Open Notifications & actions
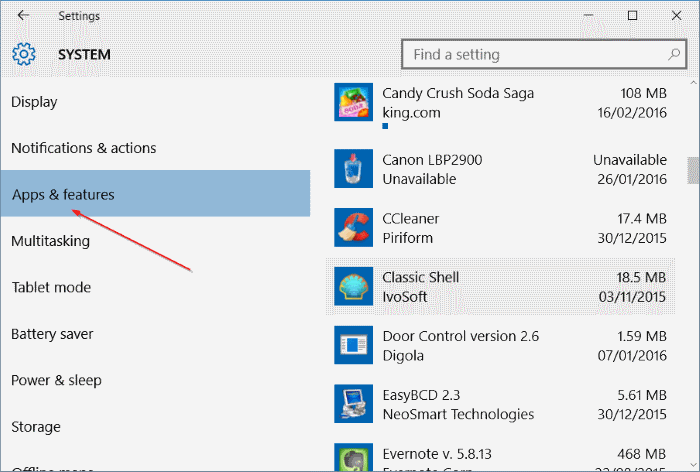Image resolution: width=700 pixels, height=472 pixels. tap(84, 148)
